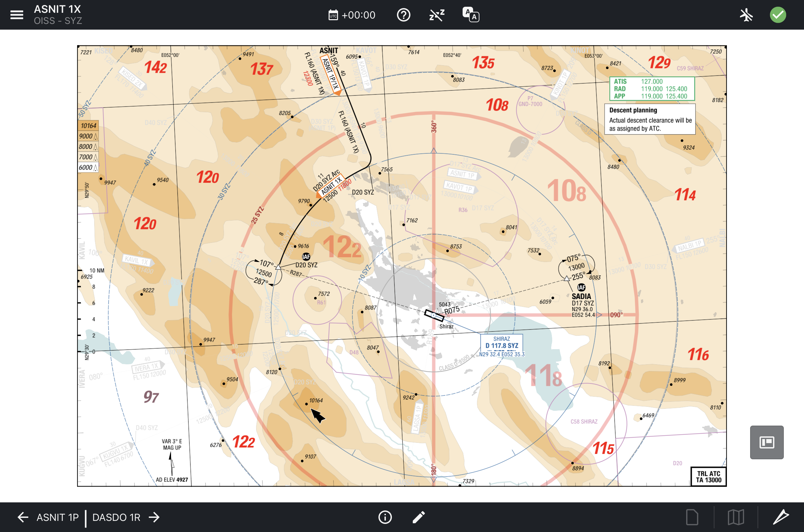This screenshot has width=804, height=532.
Task: Go back using the left arrow
Action: (23, 517)
